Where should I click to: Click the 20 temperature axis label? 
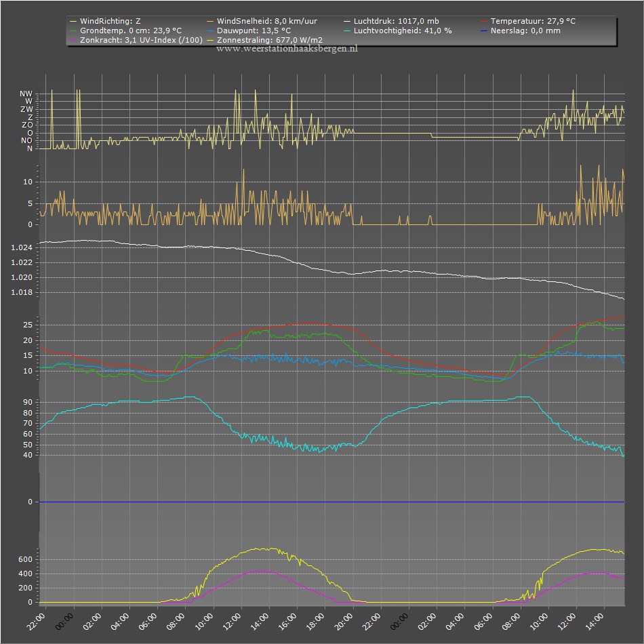[28, 340]
